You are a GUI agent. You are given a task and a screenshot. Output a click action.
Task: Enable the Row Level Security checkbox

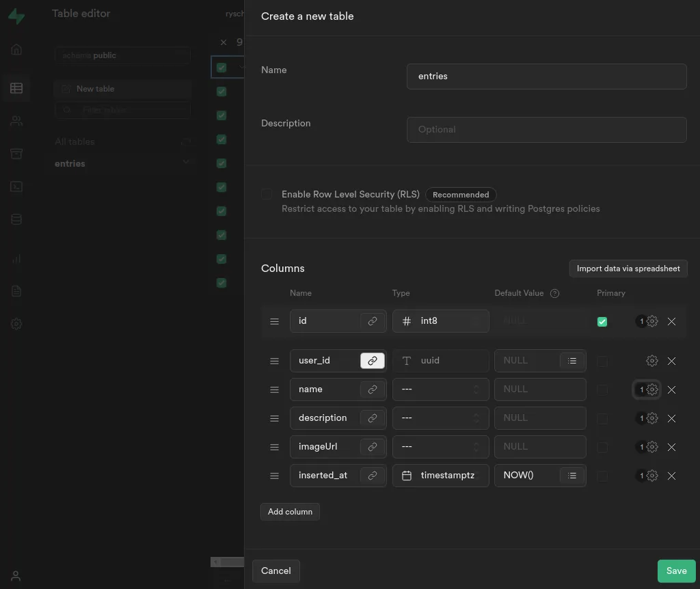pos(267,194)
